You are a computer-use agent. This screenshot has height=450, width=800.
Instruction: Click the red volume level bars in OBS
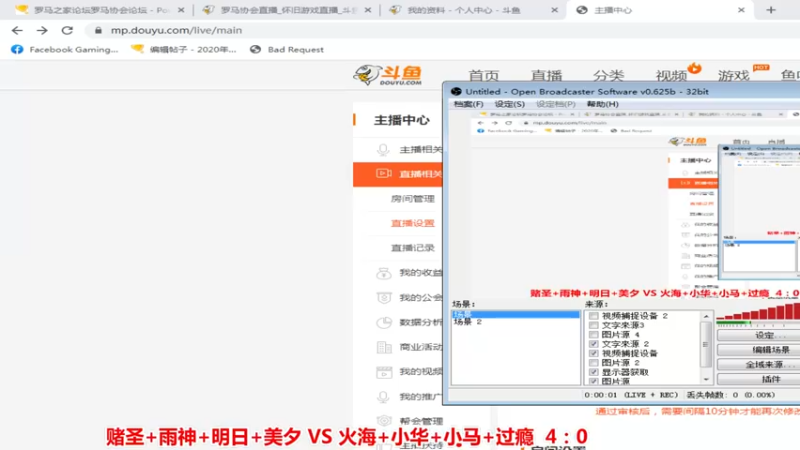tap(758, 312)
